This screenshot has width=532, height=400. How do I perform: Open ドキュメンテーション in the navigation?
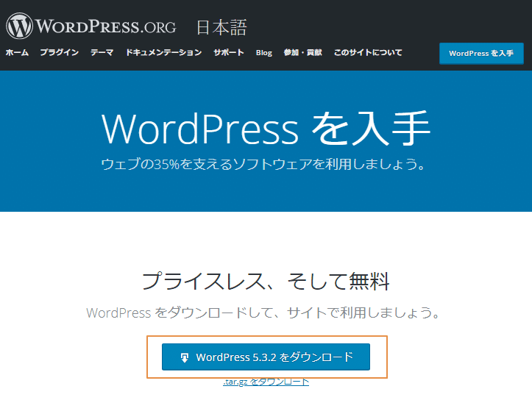click(164, 52)
